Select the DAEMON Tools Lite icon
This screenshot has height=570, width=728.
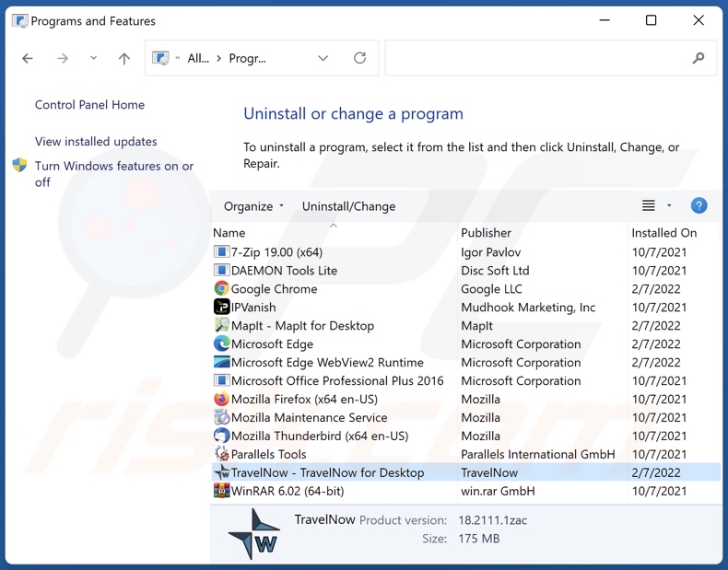(221, 271)
